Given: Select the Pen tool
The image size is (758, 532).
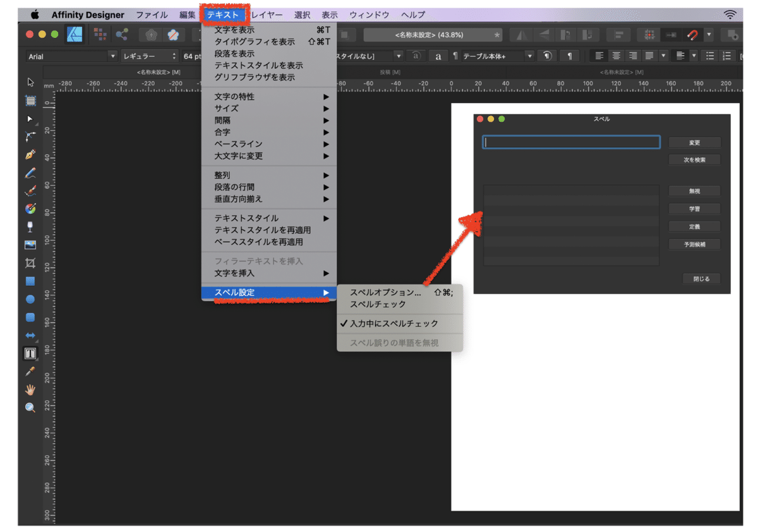Looking at the screenshot, I should 30,155.
